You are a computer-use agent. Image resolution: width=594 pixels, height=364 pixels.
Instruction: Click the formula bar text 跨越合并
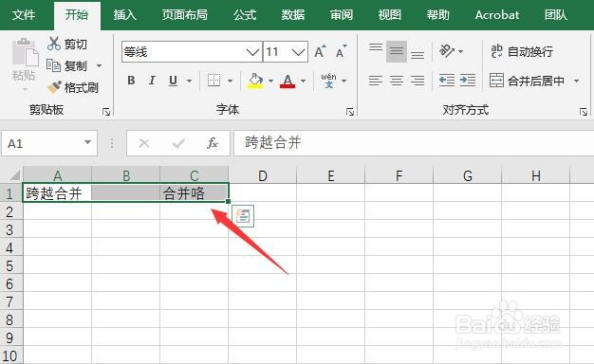coord(272,142)
